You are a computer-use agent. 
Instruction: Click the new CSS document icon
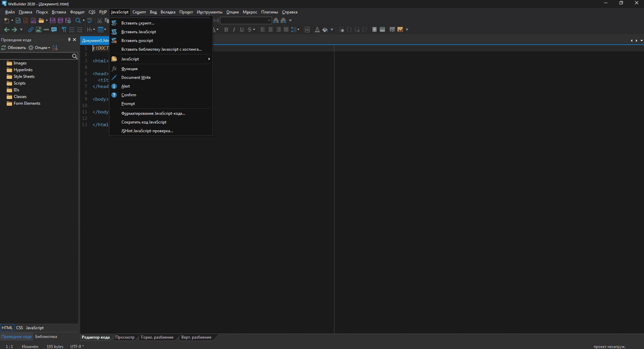pyautogui.click(x=25, y=20)
